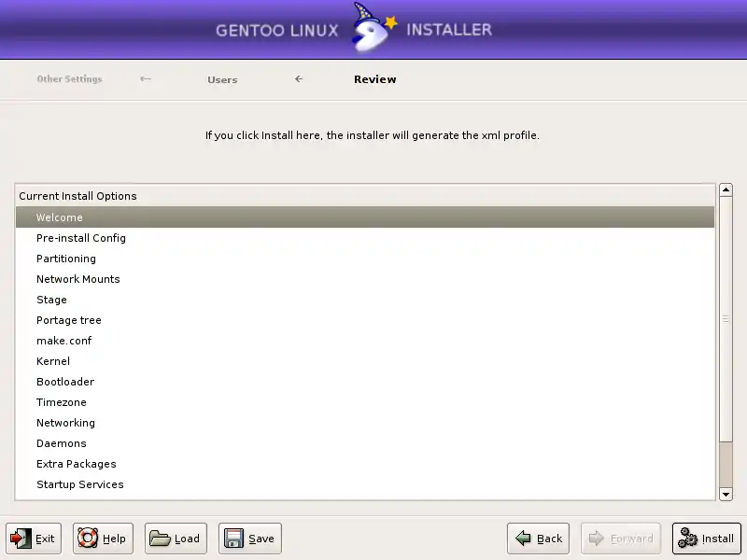
Task: Select the Pre-install Config entry
Action: point(81,238)
